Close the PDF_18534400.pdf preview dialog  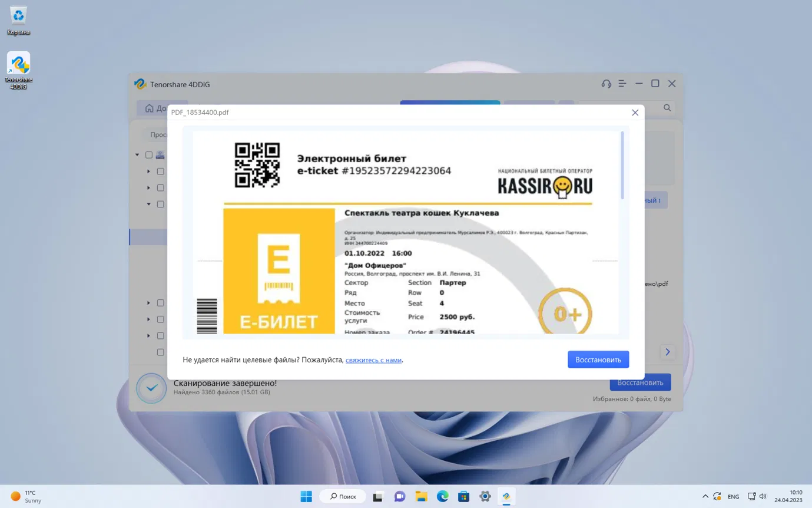(635, 113)
